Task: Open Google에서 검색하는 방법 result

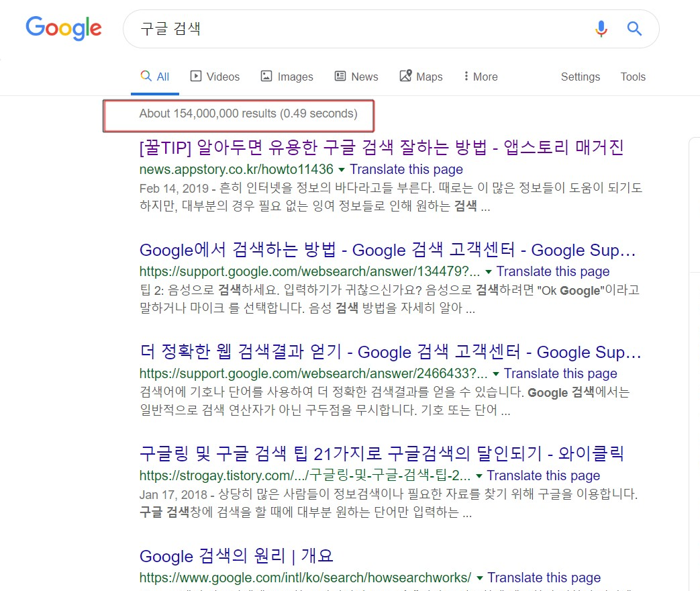Action: coord(387,250)
